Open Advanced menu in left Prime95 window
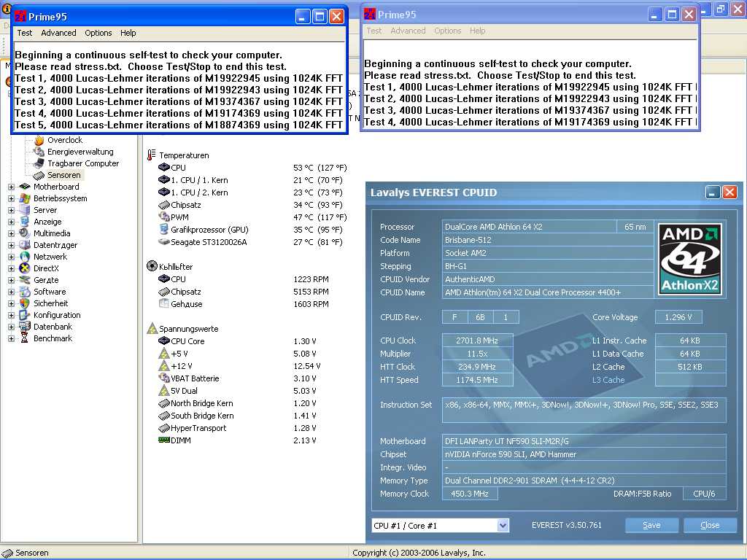 58,33
